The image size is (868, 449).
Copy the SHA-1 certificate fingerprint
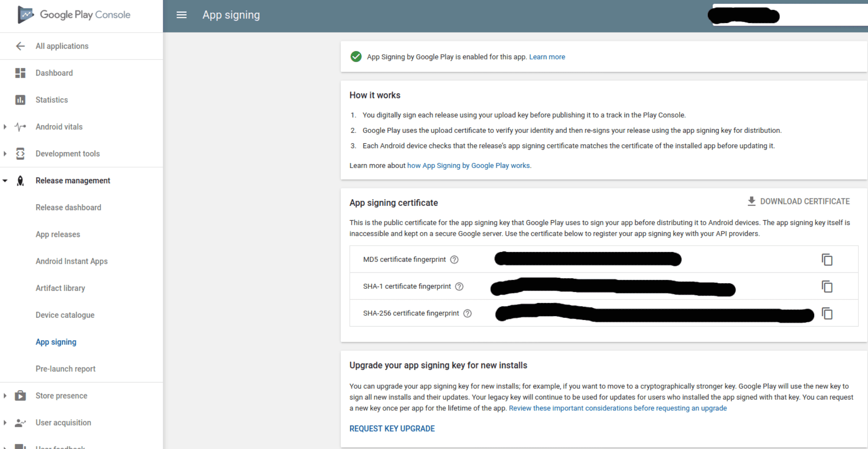pos(827,287)
